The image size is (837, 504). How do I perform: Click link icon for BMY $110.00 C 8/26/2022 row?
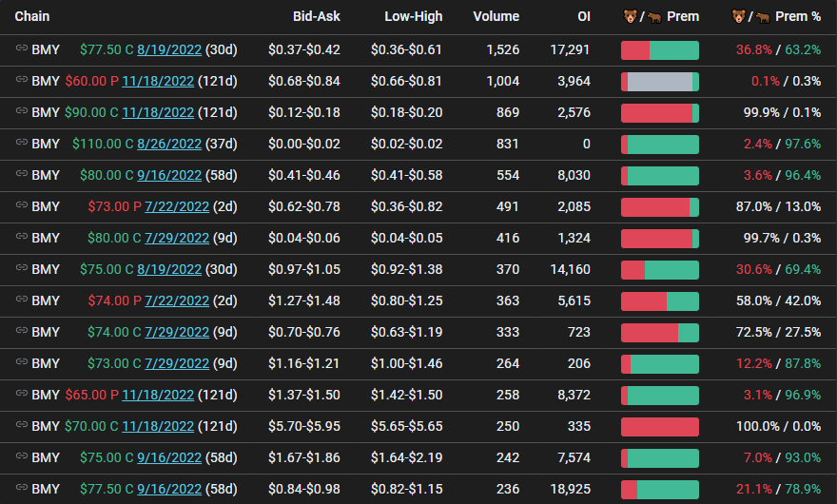[x=21, y=142]
